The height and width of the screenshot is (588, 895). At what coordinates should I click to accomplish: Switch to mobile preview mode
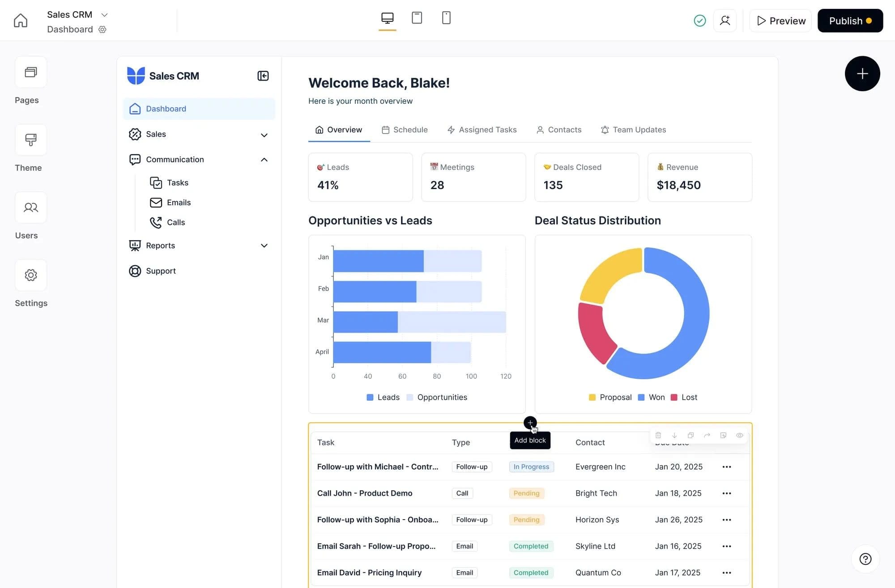pos(446,18)
